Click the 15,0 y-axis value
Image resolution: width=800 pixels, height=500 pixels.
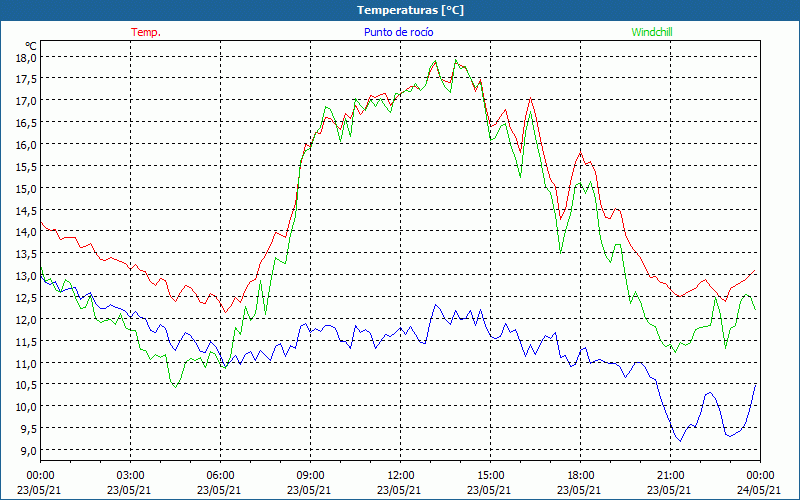coord(26,189)
